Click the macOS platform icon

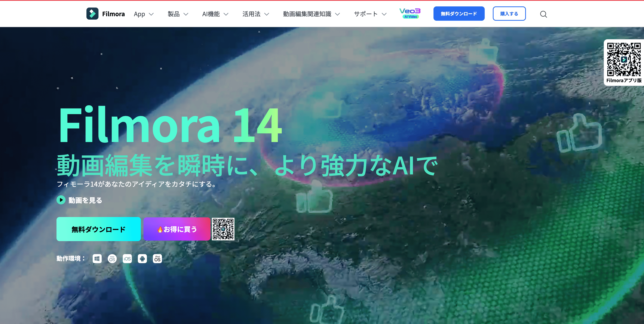click(112, 259)
